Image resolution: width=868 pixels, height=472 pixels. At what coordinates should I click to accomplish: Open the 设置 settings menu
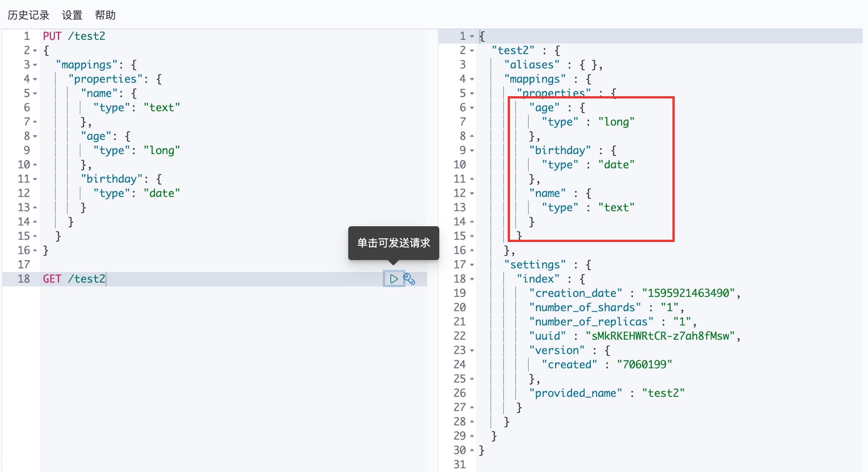click(72, 15)
